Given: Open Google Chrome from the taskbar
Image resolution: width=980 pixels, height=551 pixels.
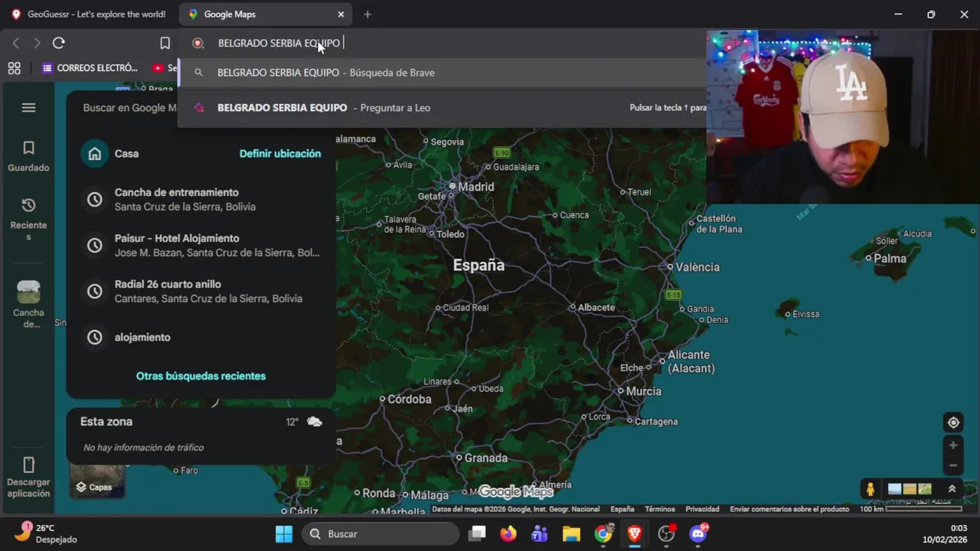Looking at the screenshot, I should tap(603, 534).
